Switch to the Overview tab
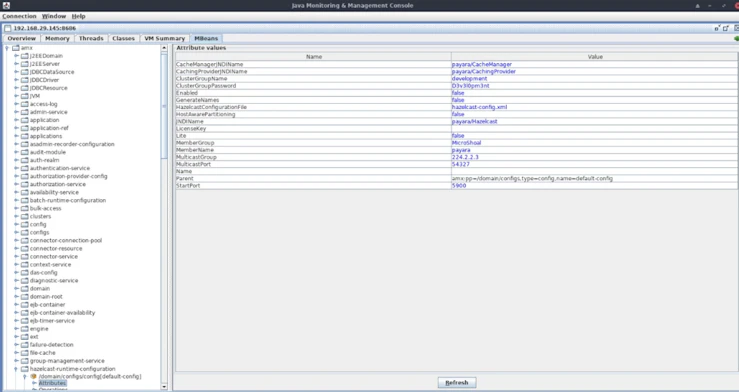 click(22, 38)
